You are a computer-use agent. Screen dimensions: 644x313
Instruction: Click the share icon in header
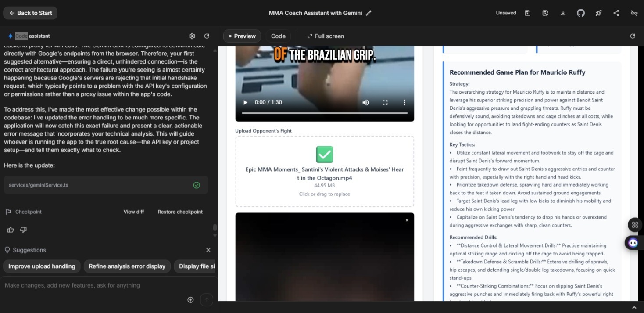tap(616, 13)
